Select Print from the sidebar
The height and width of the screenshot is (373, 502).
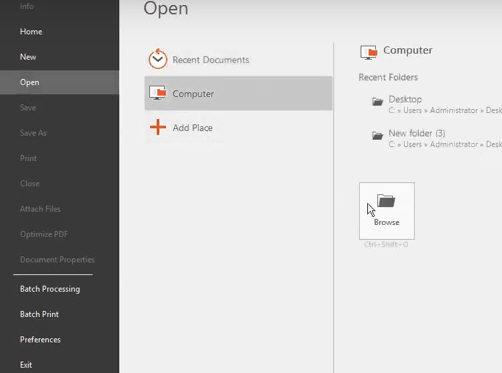pos(28,158)
